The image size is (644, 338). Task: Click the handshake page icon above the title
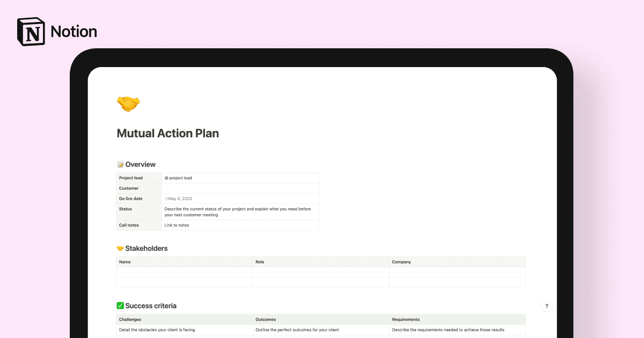[127, 104]
